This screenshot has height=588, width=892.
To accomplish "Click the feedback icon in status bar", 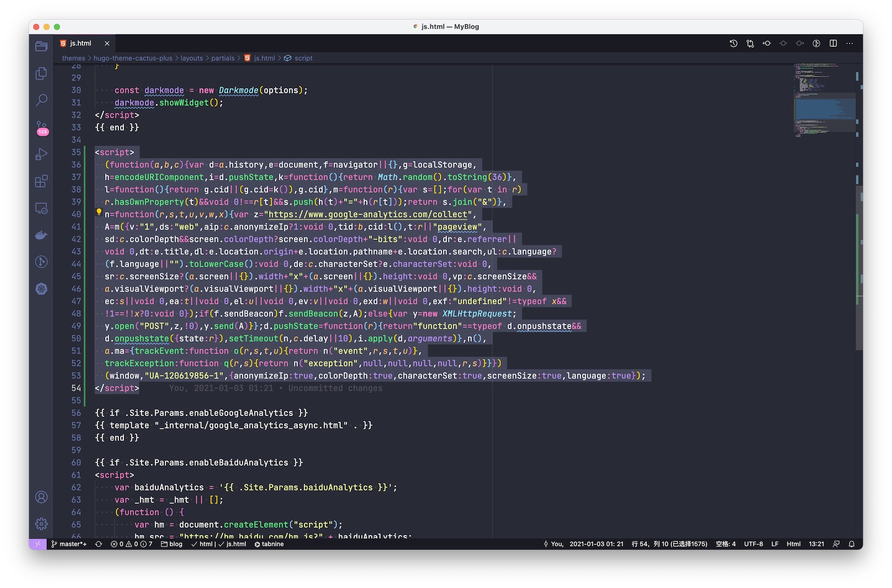I will 836,544.
